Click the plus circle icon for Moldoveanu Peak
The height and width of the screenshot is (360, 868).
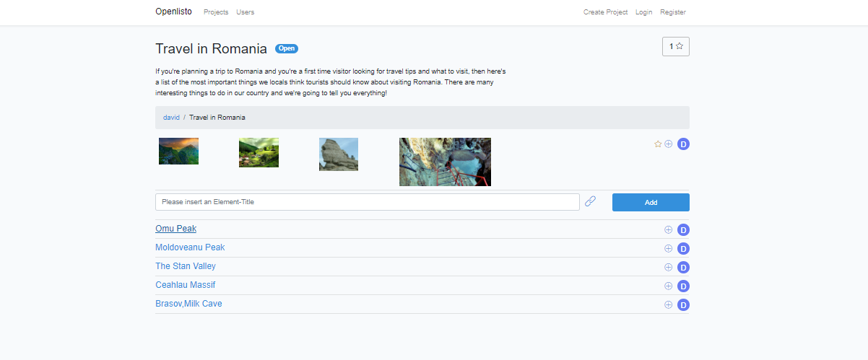click(x=668, y=249)
